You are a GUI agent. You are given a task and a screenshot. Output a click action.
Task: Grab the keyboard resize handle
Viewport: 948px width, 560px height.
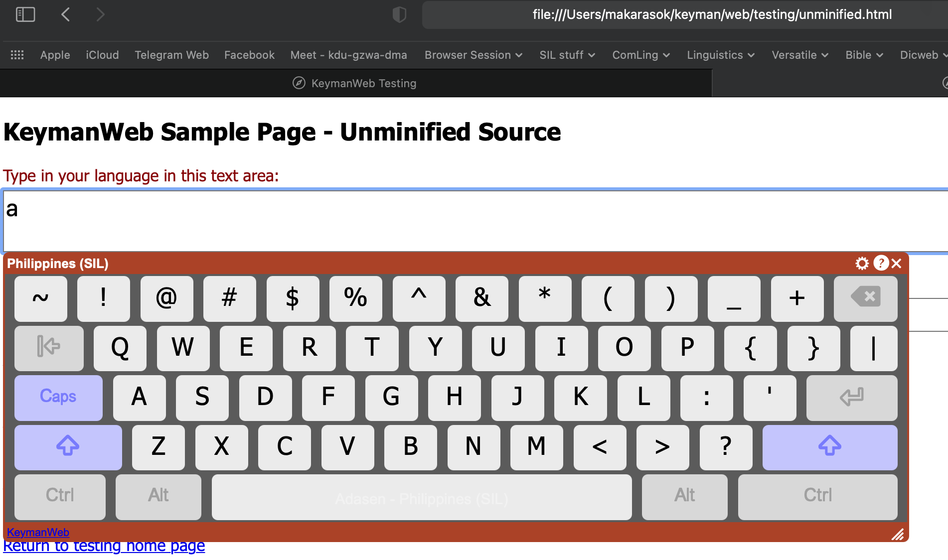click(898, 534)
